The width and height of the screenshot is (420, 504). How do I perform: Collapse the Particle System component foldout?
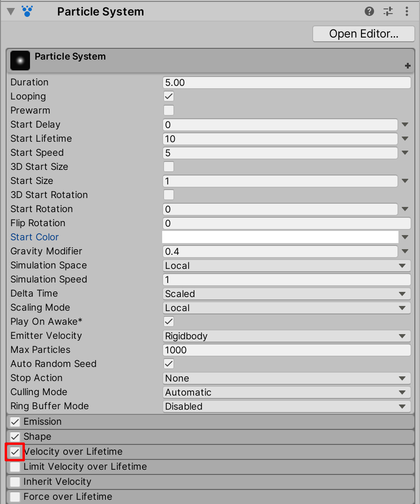coord(10,12)
